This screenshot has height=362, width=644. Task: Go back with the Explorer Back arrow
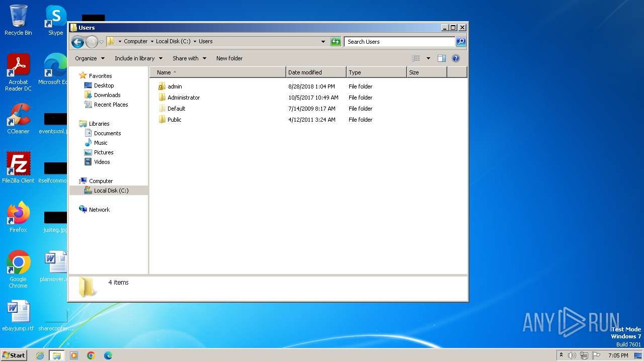77,42
